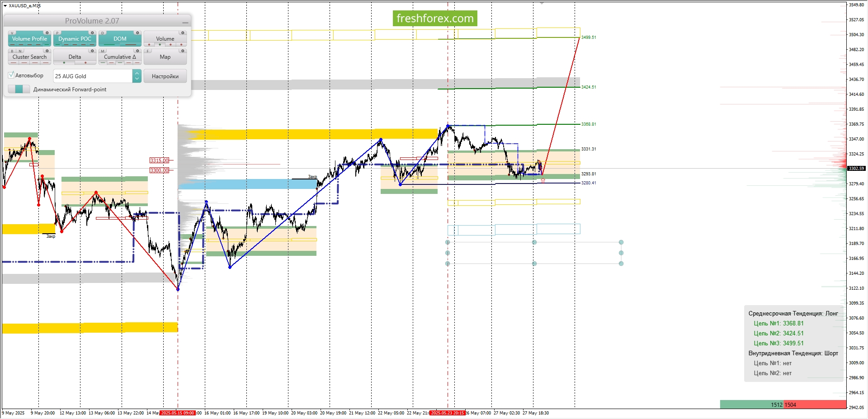
Task: Click the D hotkey tag on DOM
Action: point(103,33)
